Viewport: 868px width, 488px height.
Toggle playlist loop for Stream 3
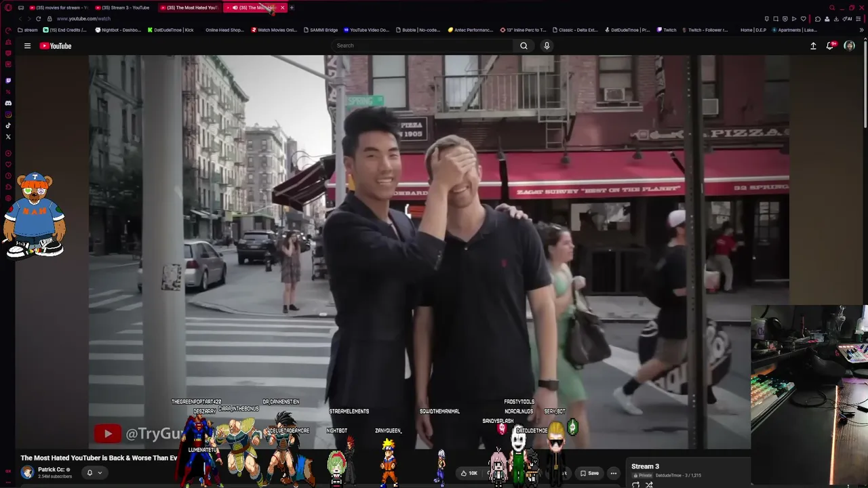point(636,485)
